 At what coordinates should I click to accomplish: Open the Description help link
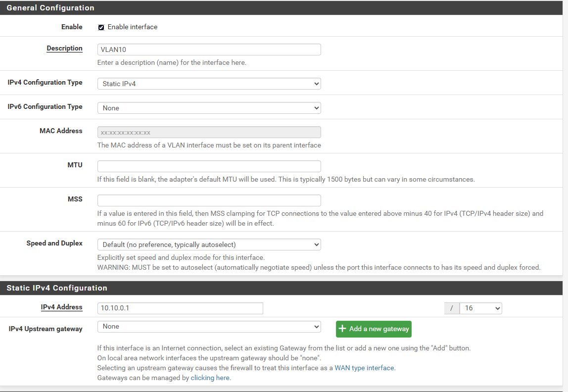click(x=64, y=48)
